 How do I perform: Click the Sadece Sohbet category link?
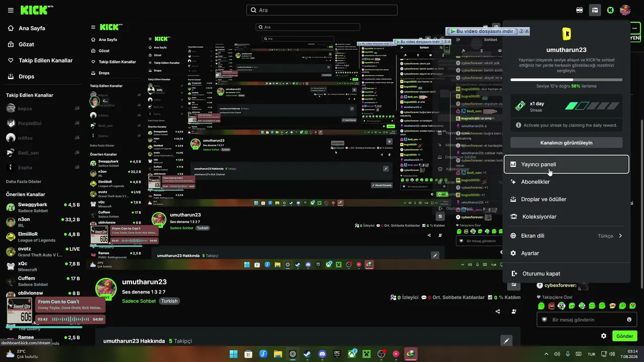(139, 301)
